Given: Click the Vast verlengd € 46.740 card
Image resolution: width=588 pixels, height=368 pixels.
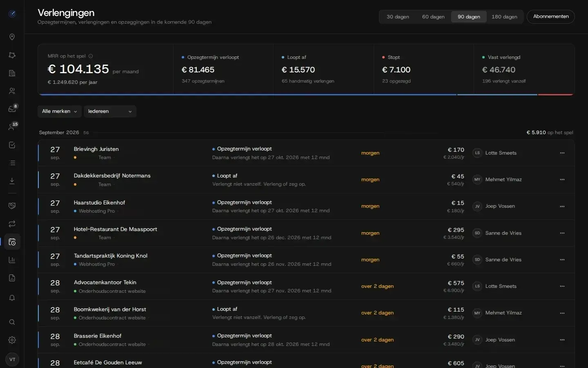Looking at the screenshot, I should 524,69.
